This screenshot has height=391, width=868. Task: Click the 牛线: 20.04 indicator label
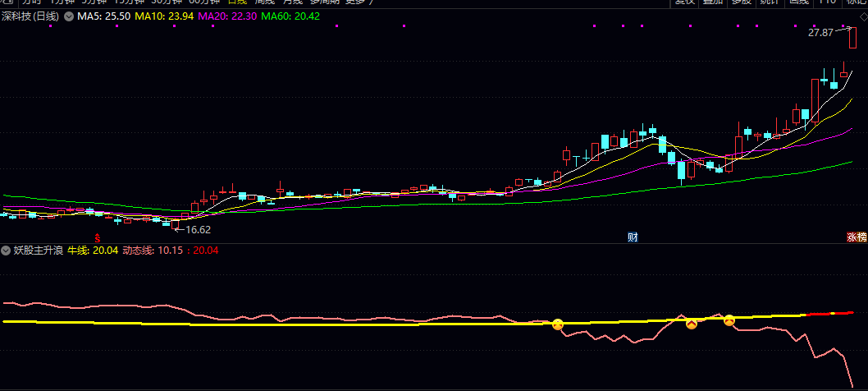tap(93, 250)
